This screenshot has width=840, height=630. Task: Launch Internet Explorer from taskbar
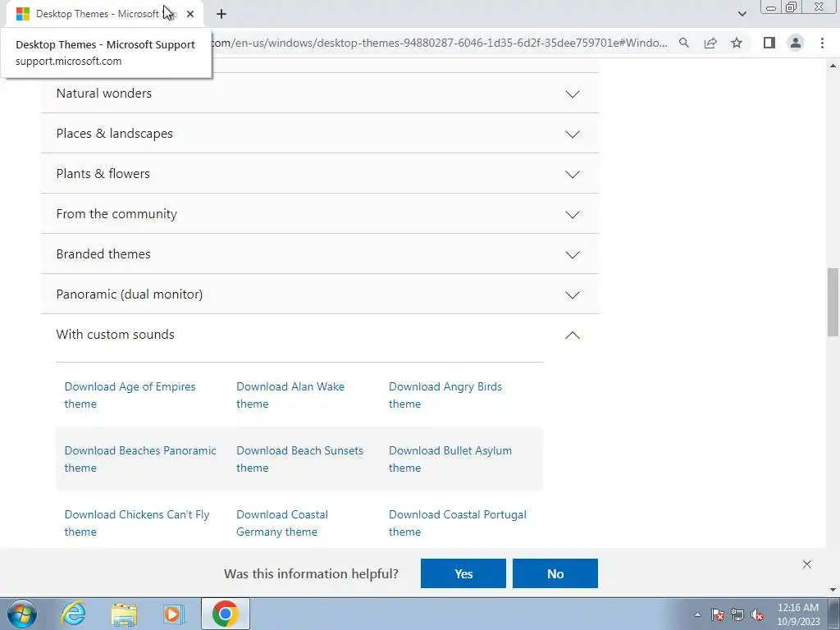point(73,614)
